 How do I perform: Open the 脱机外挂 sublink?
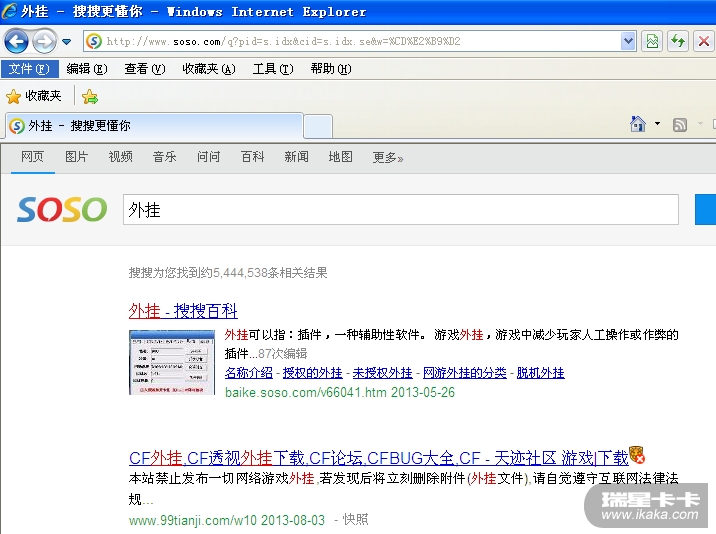pos(541,373)
